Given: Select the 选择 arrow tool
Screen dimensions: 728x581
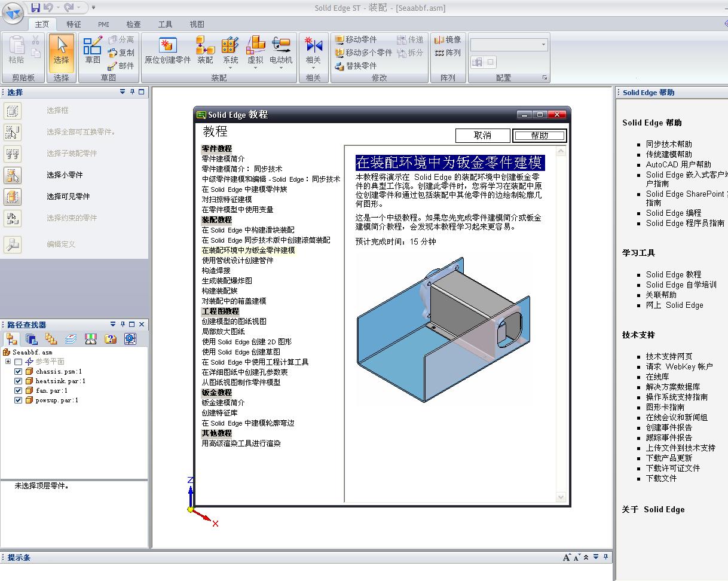Looking at the screenshot, I should coord(61,52).
